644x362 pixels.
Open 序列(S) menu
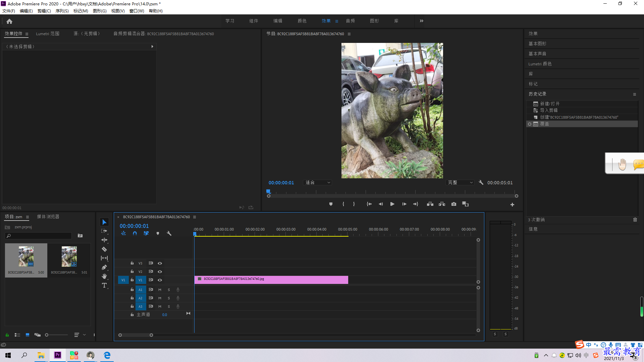(62, 11)
